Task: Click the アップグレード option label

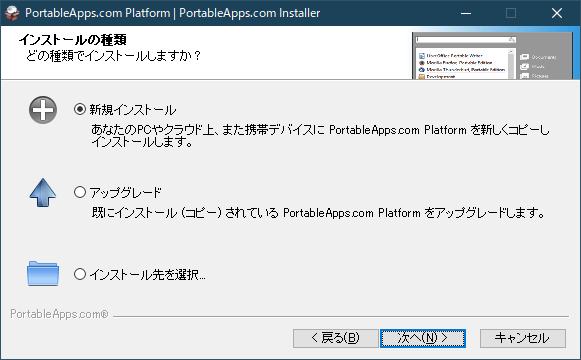Action: pos(126,193)
